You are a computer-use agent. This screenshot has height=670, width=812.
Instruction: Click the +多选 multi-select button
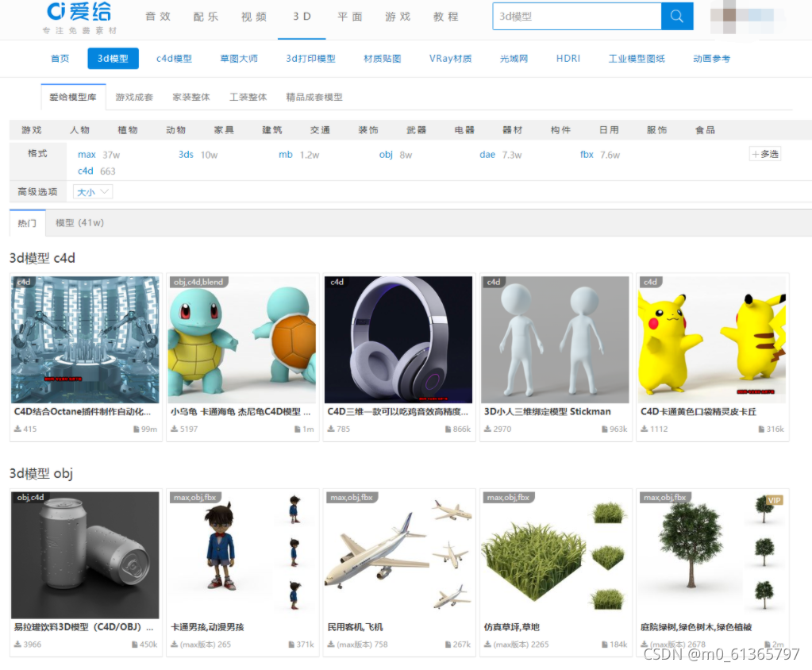(x=765, y=154)
